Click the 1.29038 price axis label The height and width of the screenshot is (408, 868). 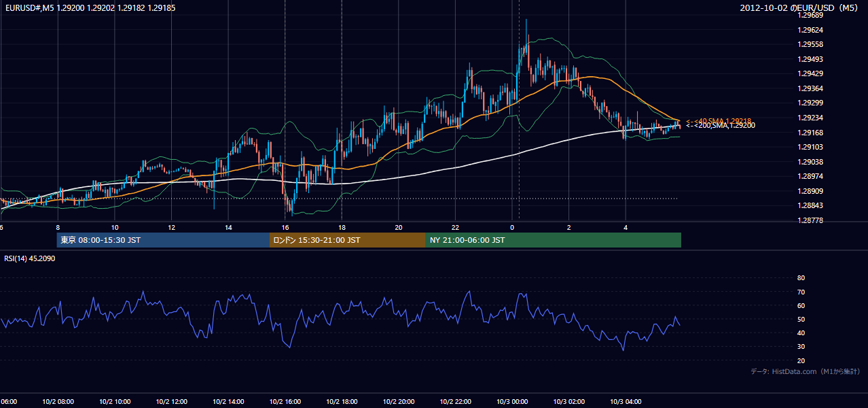point(811,162)
